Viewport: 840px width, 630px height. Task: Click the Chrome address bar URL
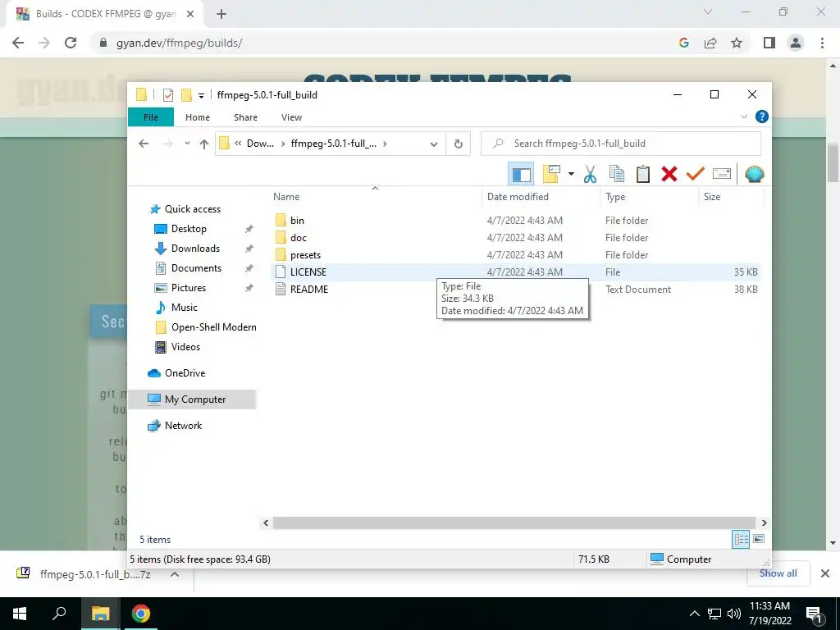point(179,43)
